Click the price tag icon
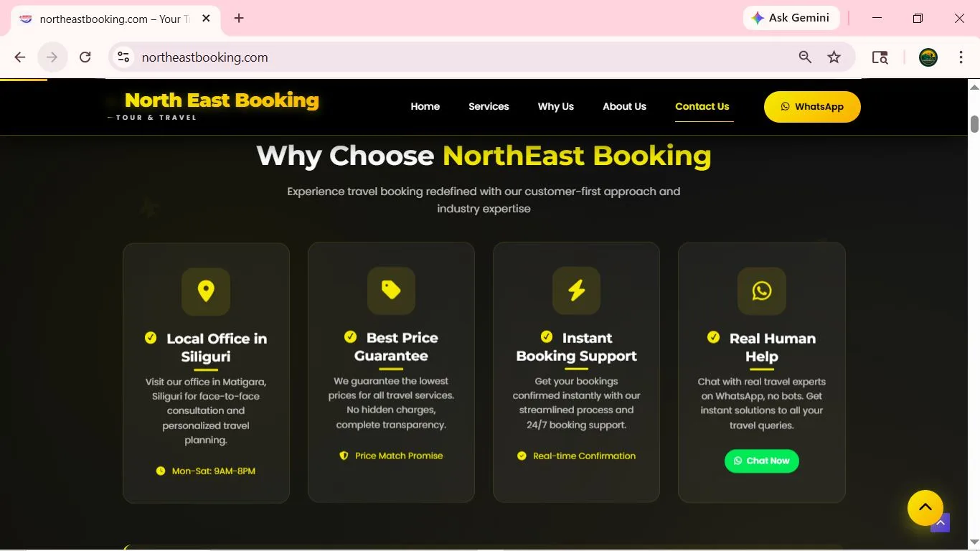This screenshot has height=551, width=980. pos(391,291)
